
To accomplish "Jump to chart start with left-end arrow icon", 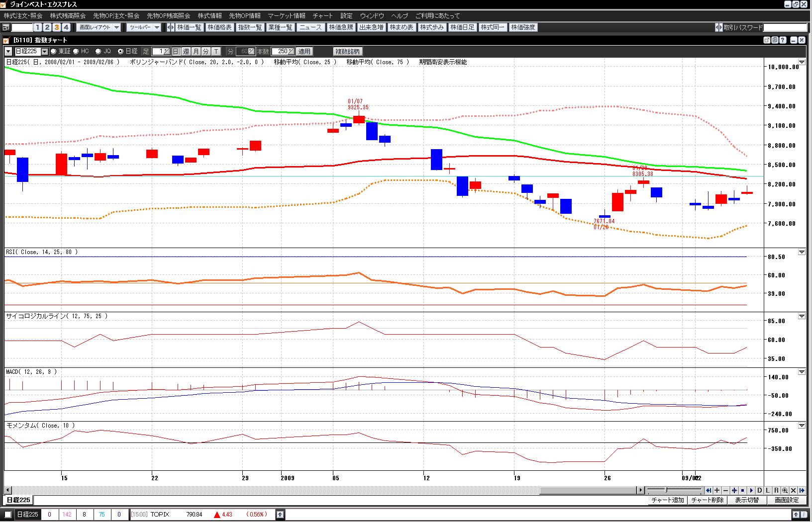I will [709, 490].
